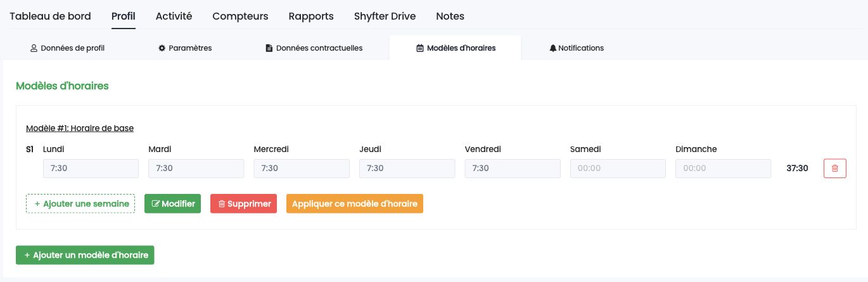Select the Profil tab
Screen dimensions: 868x282
coord(123,16)
